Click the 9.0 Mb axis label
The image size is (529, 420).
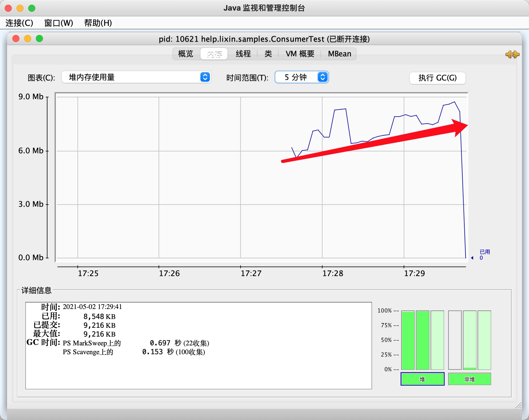click(31, 97)
